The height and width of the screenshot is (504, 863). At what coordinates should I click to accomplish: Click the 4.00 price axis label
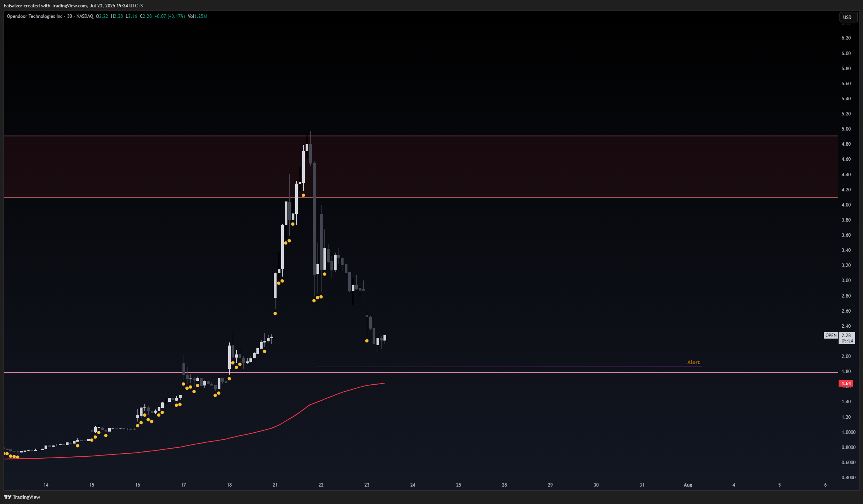tap(846, 205)
